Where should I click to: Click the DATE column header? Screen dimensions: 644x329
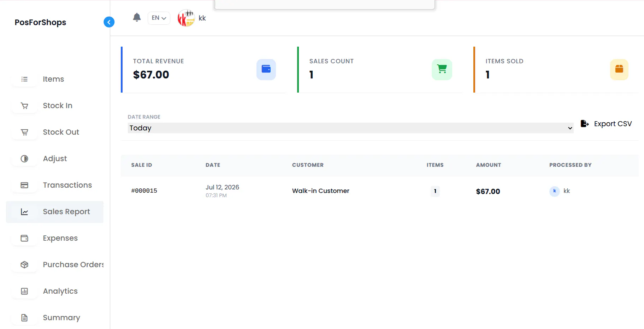point(213,165)
